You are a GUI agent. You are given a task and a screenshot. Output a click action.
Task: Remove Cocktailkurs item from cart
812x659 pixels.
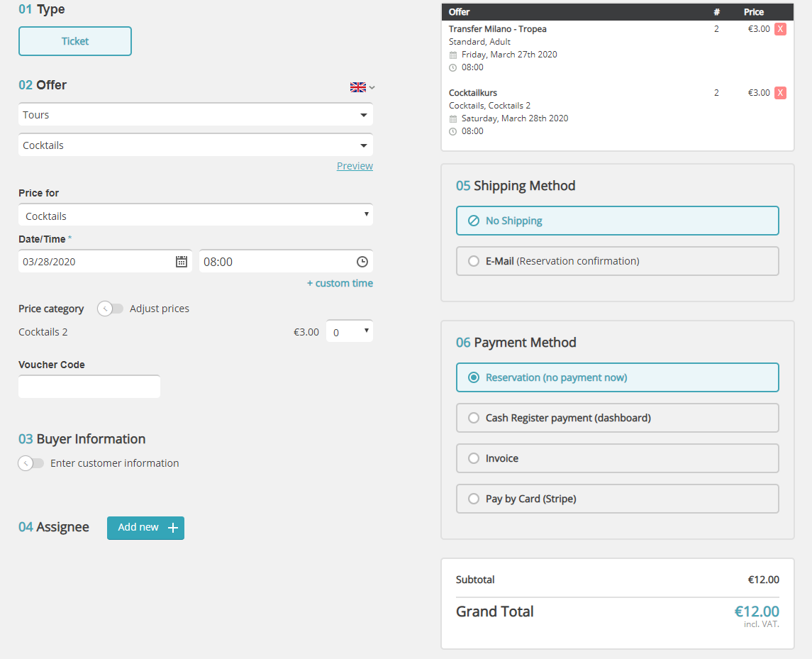(x=780, y=93)
